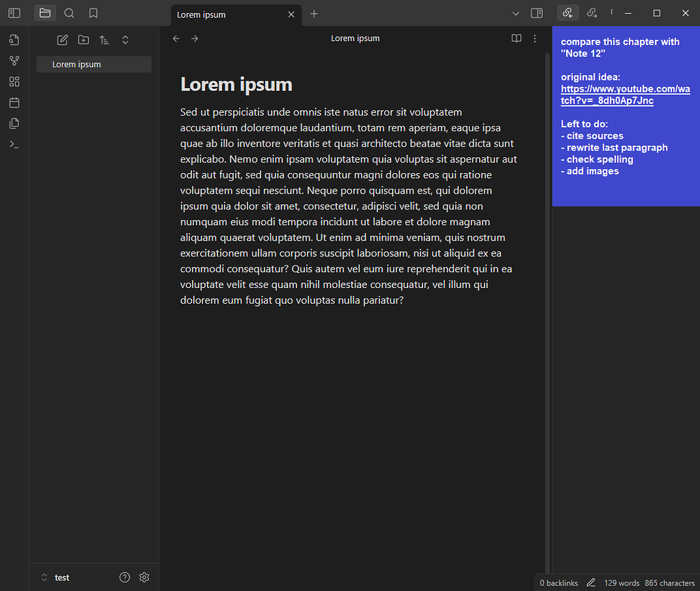Screen dimensions: 700x591
Task: Click the 0 backlinks status bar item
Action: (558, 583)
